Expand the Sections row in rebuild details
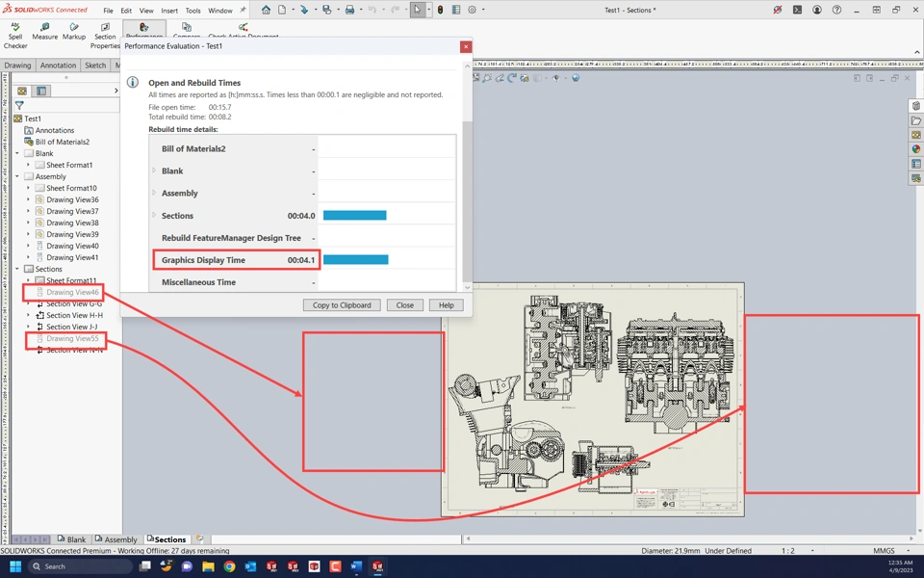The width and height of the screenshot is (924, 578). 154,215
